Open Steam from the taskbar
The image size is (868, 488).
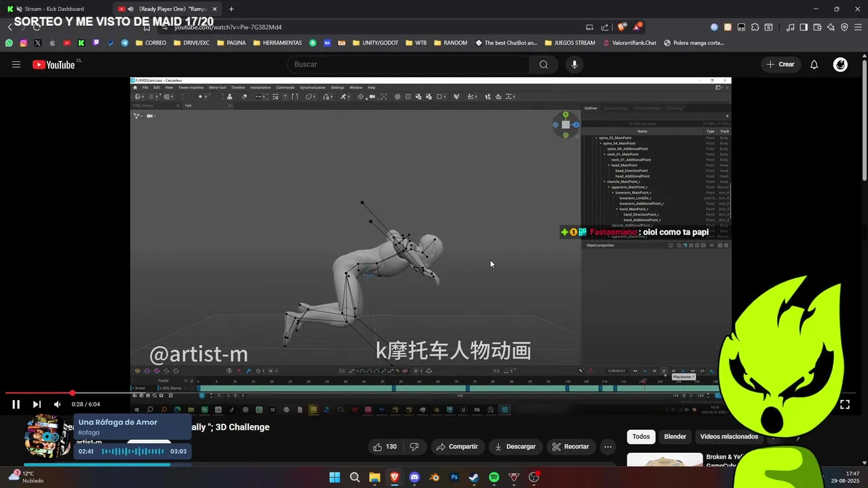coord(474,478)
